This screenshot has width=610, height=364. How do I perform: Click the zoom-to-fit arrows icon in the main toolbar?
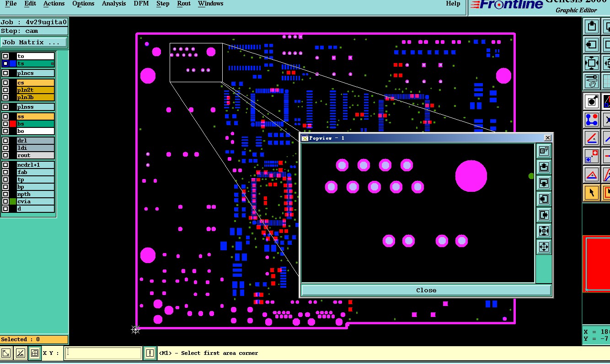(x=592, y=63)
